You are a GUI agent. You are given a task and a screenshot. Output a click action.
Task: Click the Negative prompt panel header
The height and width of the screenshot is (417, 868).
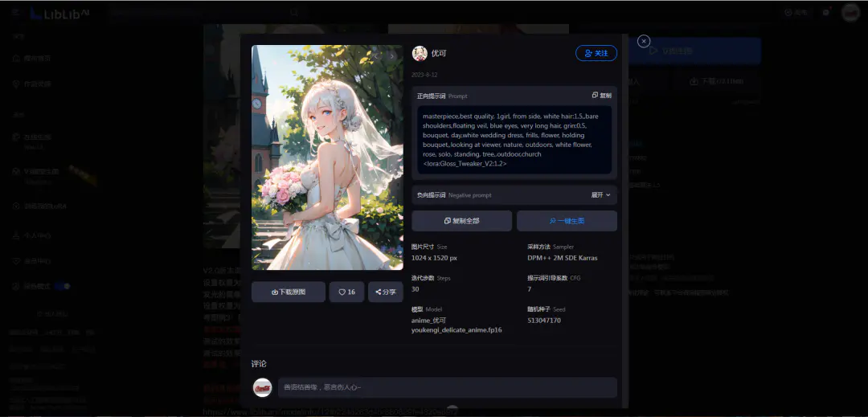[514, 195]
